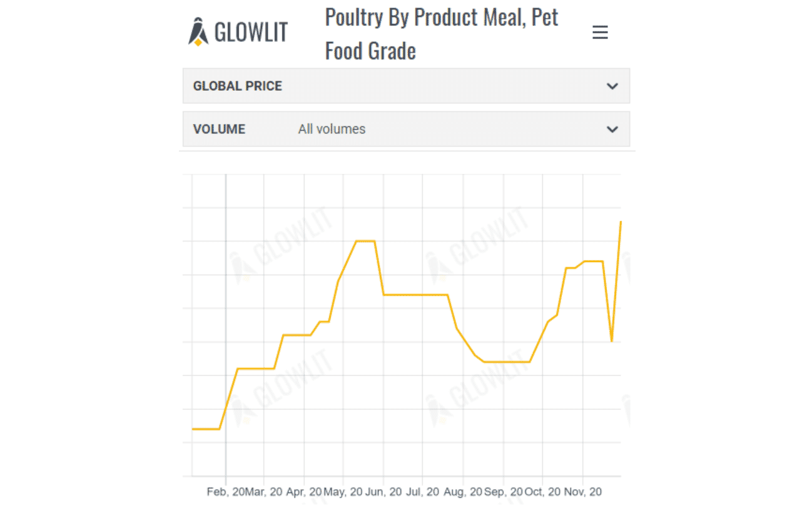This screenshot has height=512, width=812.
Task: Select the Oct, 20 axis label
Action: (x=542, y=492)
